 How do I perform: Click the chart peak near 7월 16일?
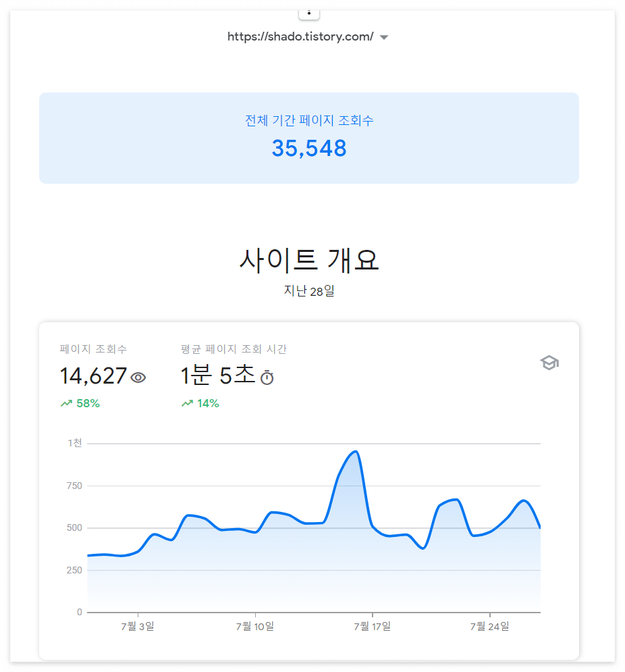[x=356, y=452]
